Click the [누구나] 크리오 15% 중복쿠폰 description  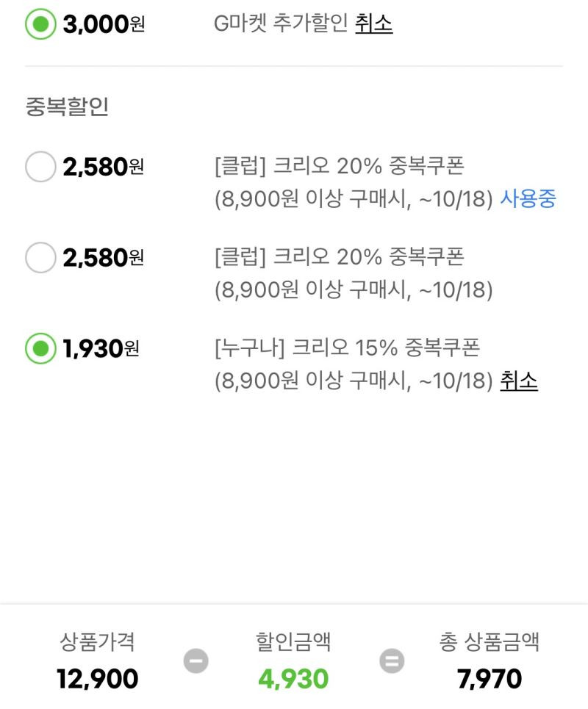(348, 348)
